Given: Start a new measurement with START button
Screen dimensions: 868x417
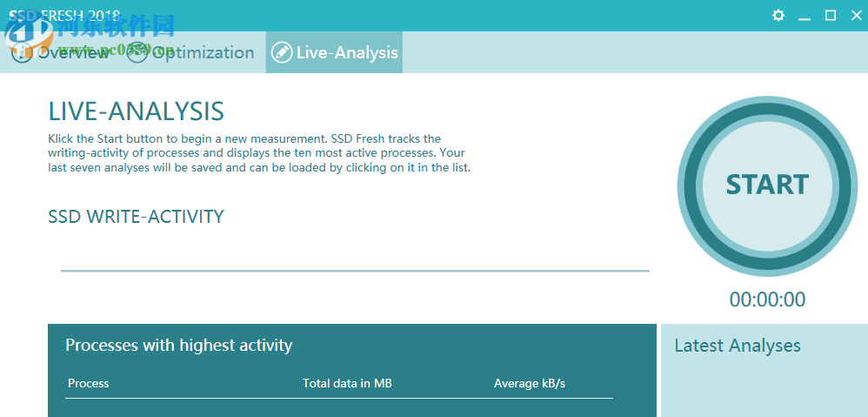Looking at the screenshot, I should (767, 186).
